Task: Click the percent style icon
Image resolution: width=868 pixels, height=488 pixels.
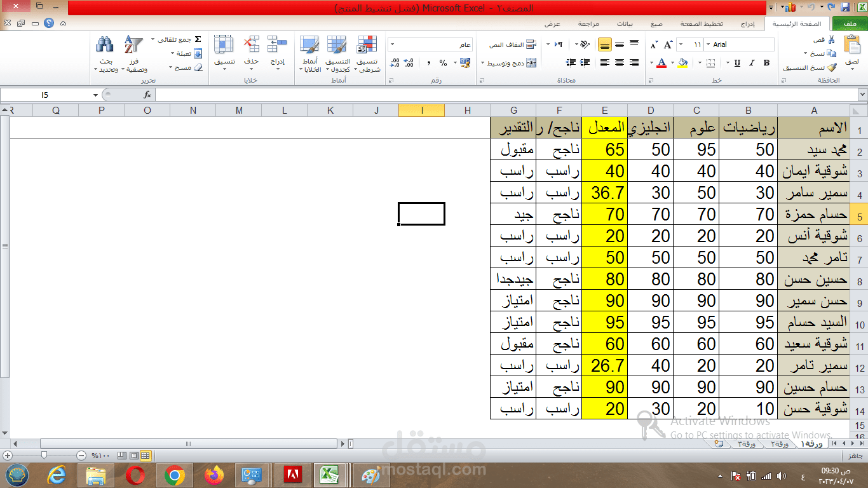Action: click(x=443, y=63)
